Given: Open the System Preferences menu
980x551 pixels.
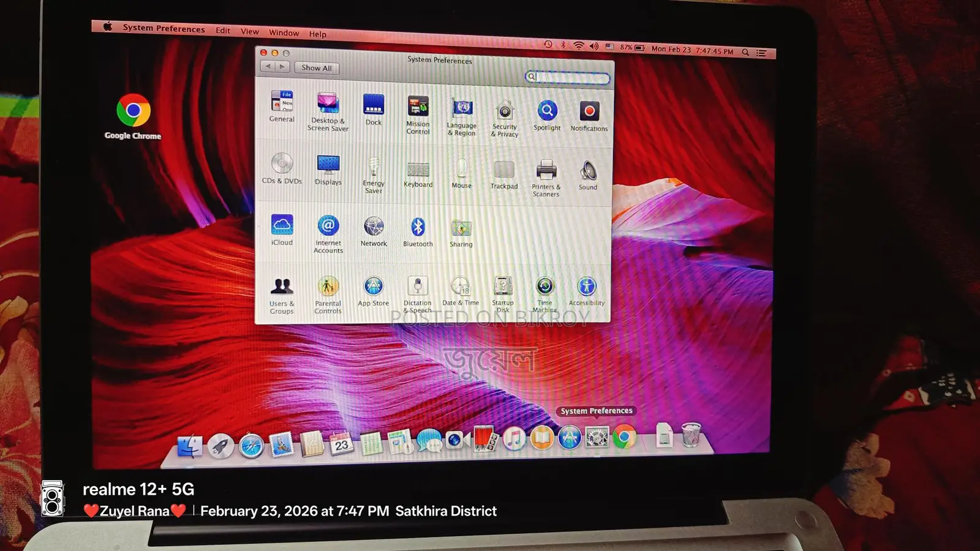Looking at the screenshot, I should coord(164,28).
